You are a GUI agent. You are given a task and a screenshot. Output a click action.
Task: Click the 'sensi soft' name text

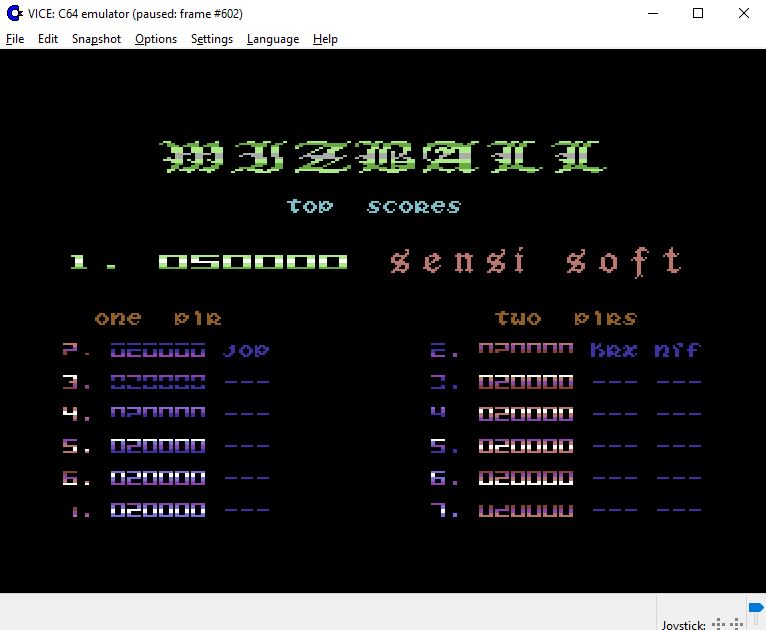tap(535, 262)
